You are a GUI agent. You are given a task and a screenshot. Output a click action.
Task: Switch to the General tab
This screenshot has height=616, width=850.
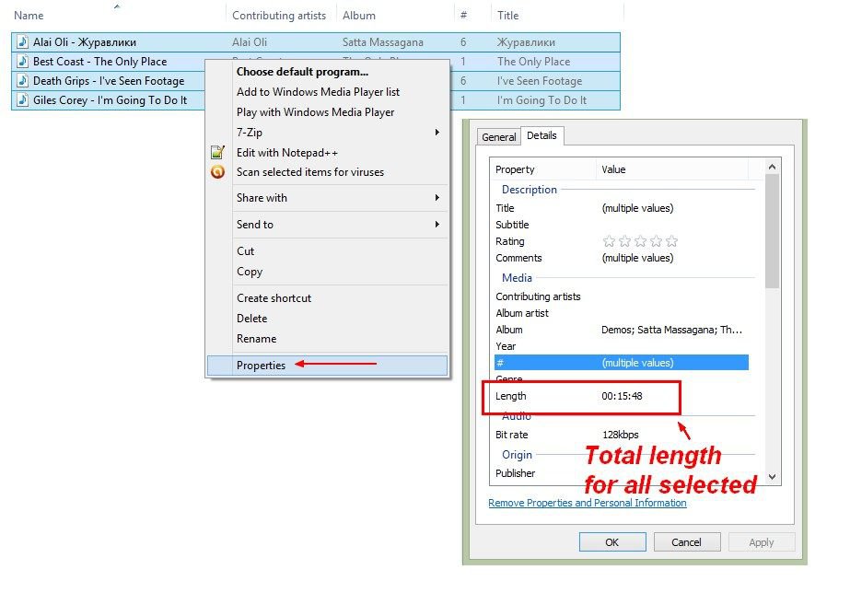point(498,137)
